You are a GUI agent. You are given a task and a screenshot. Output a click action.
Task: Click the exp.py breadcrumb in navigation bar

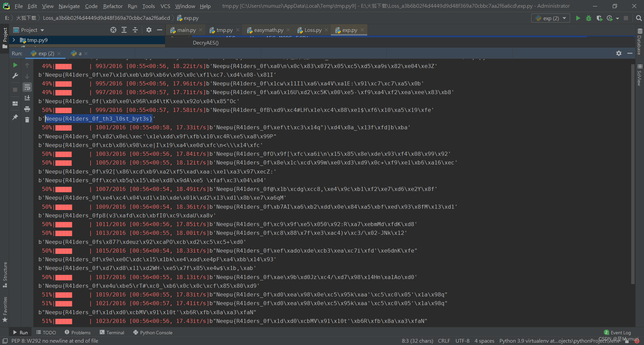click(188, 18)
